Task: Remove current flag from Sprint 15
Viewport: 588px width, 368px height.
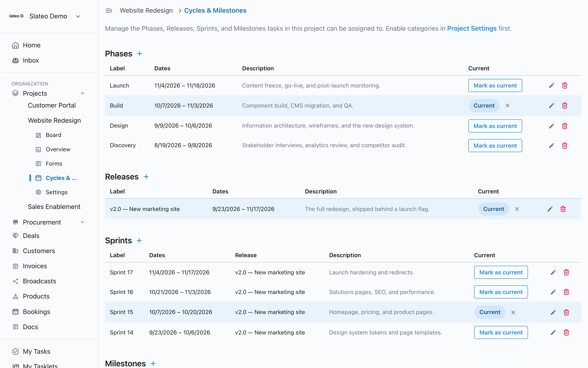Action: (x=513, y=312)
